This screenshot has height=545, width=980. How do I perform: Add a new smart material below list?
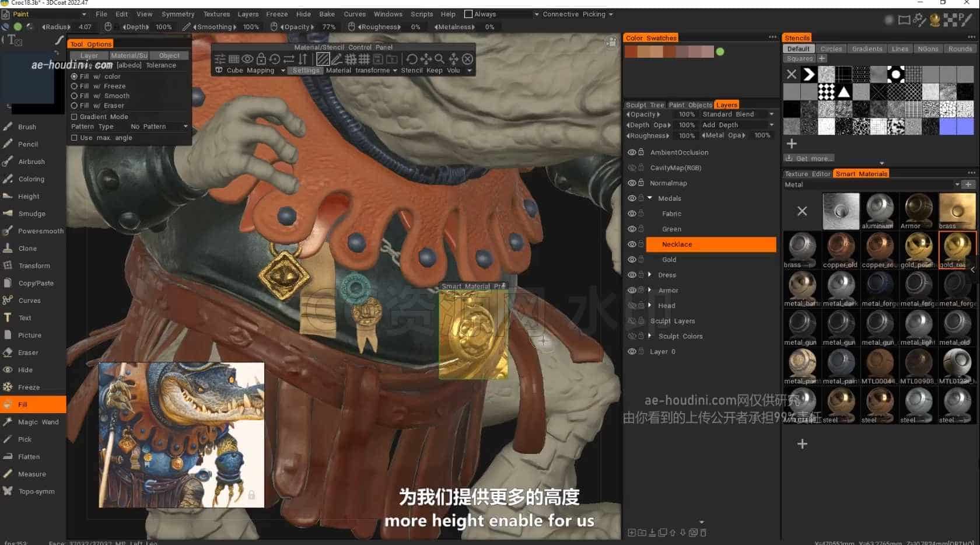coord(802,444)
